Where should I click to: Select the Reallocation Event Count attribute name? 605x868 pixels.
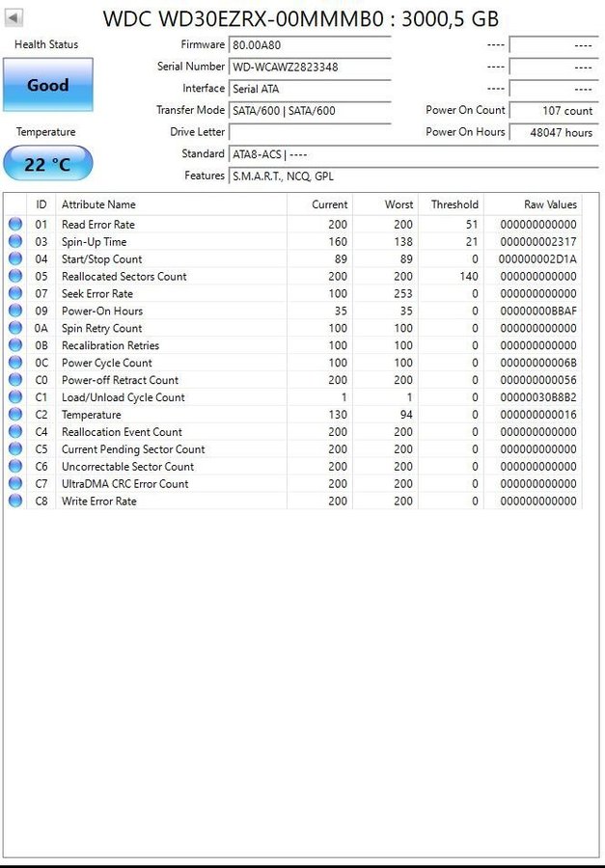[x=122, y=431]
